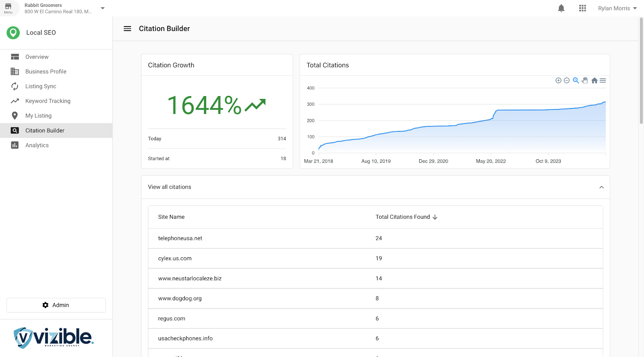644x357 pixels.
Task: Zoom in on the Total Citations chart
Action: (558, 80)
